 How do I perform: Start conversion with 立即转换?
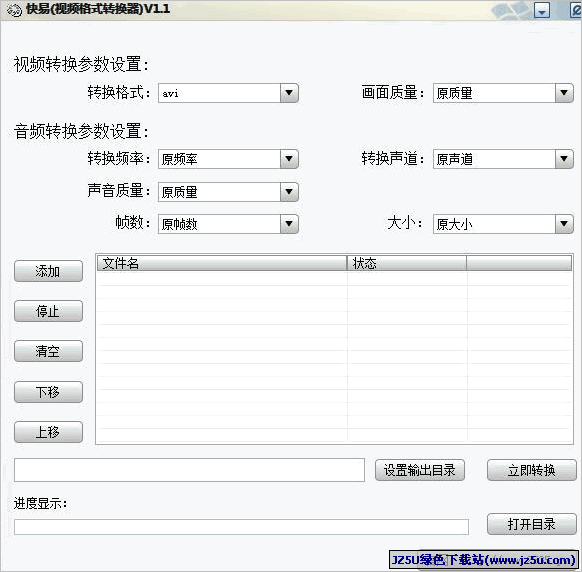[x=532, y=470]
